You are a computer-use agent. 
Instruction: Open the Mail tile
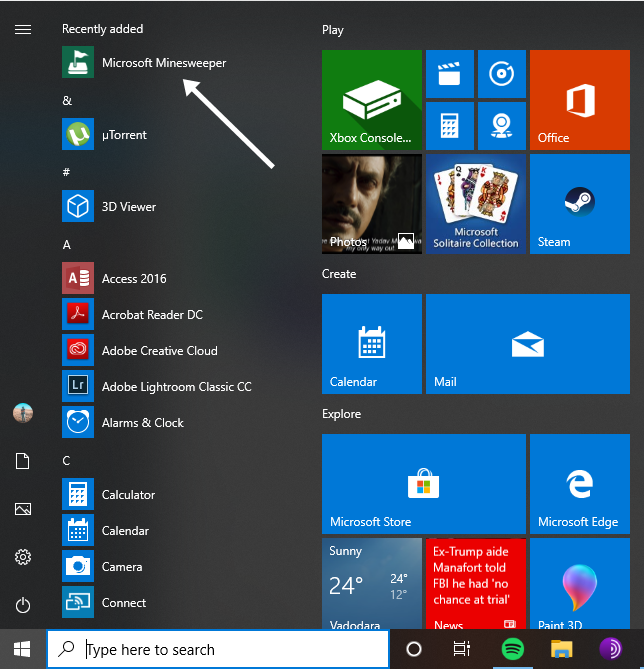pyautogui.click(x=528, y=344)
